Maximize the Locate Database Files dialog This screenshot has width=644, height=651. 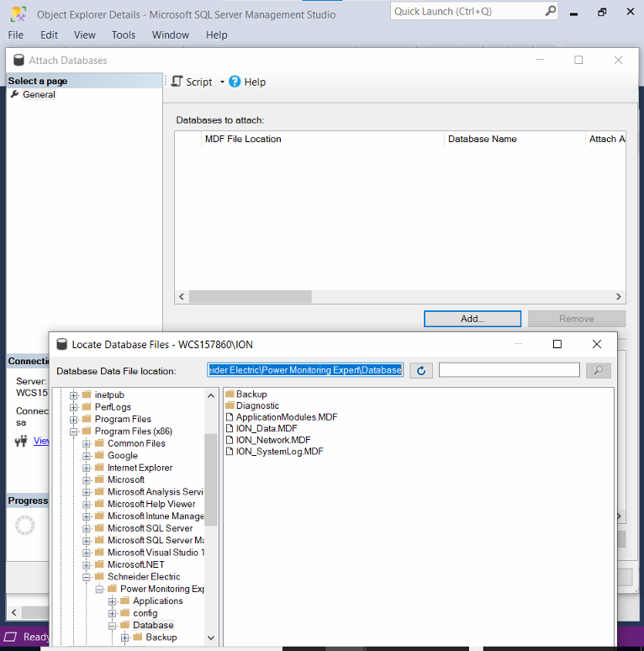[557, 344]
